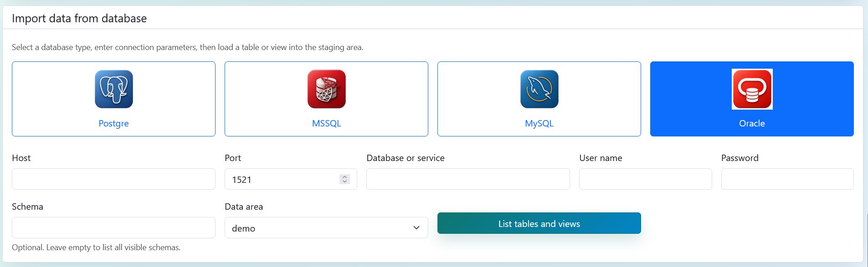This screenshot has width=868, height=267.
Task: Click the MySQL label
Action: (539, 123)
